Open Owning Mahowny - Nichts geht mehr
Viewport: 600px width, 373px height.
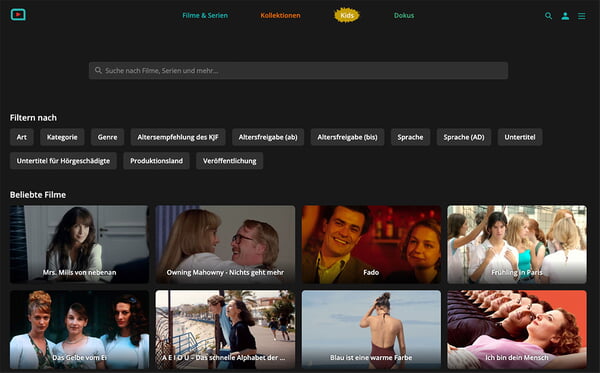click(x=225, y=244)
